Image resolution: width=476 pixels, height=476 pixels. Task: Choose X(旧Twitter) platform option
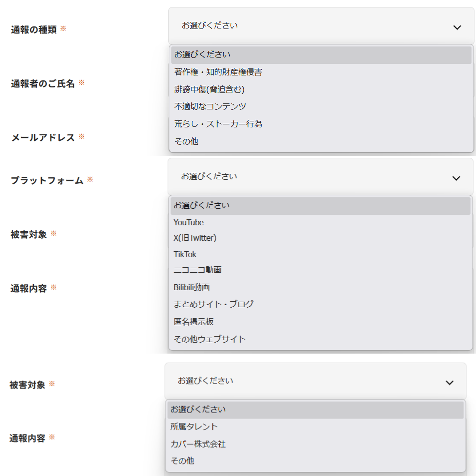point(195,238)
